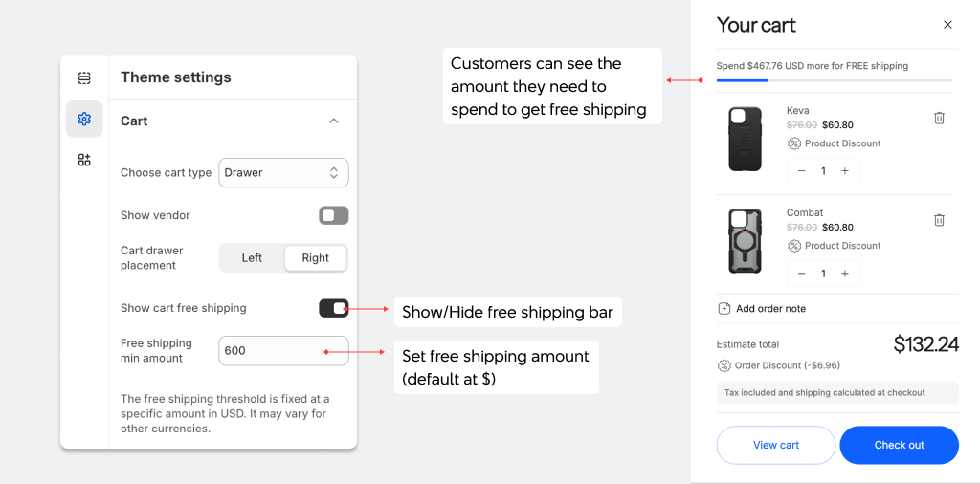This screenshot has height=484, width=980.
Task: Click the free shipping progress bar
Action: 835,80
